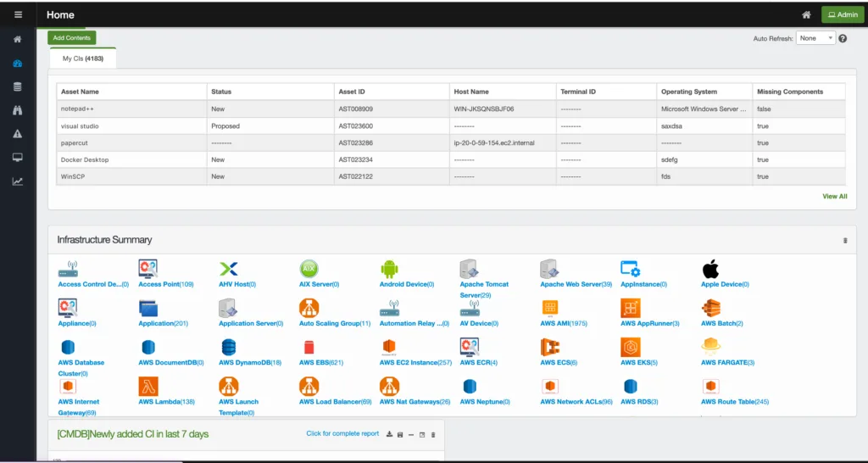Click the AWS AMI icon

(549, 308)
